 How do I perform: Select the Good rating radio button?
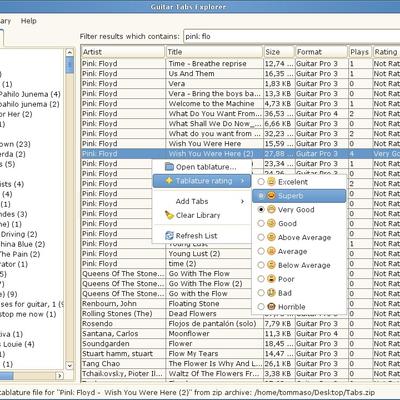click(x=261, y=223)
